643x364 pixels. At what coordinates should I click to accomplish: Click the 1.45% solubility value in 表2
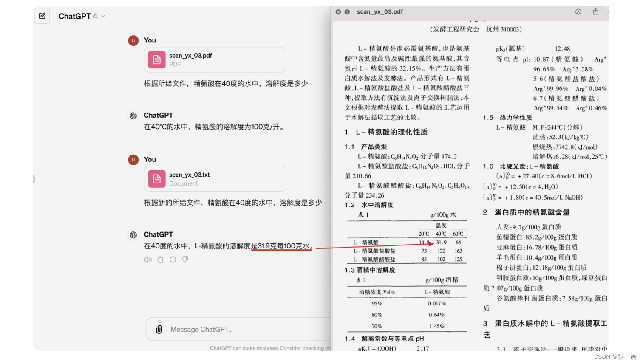coord(437,327)
